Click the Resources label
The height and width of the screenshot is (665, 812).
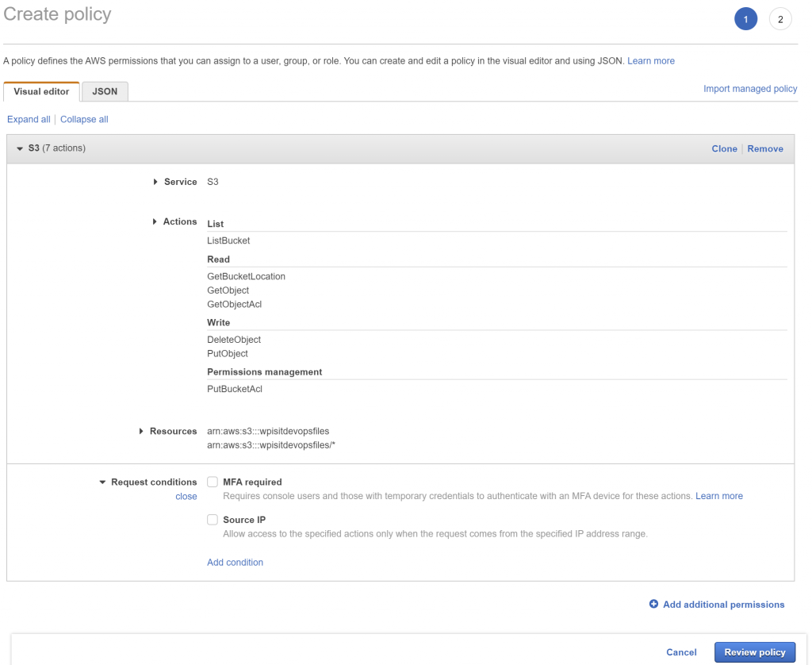[x=173, y=431]
